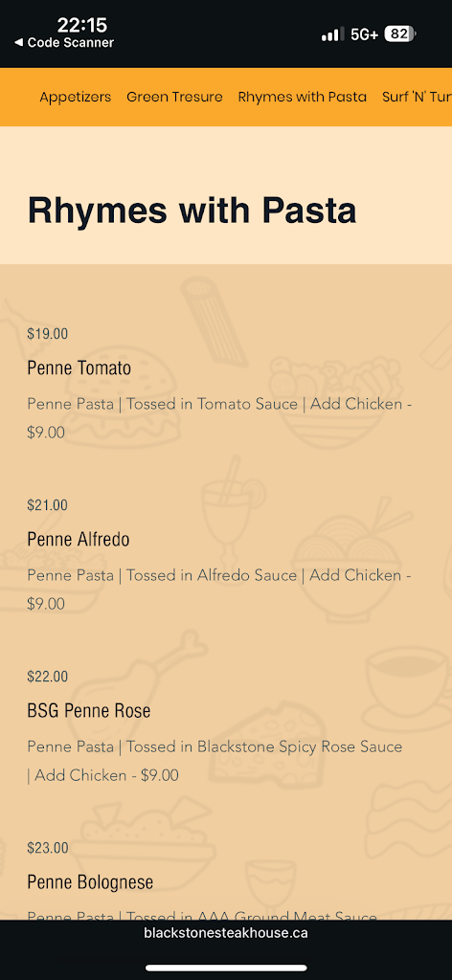Select the Penne Alfredo dish
This screenshot has height=980, width=452.
79,539
